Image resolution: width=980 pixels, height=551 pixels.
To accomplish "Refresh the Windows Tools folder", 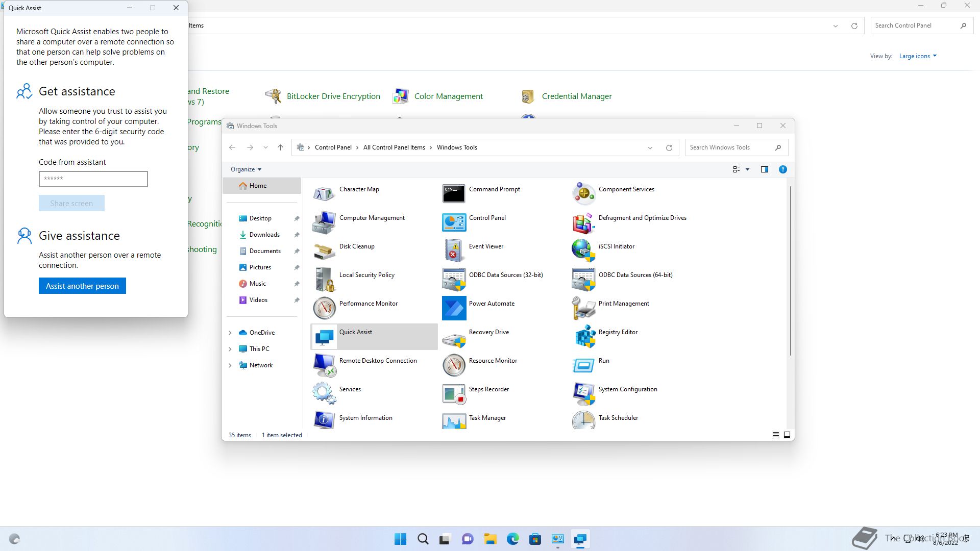I will (x=669, y=147).
